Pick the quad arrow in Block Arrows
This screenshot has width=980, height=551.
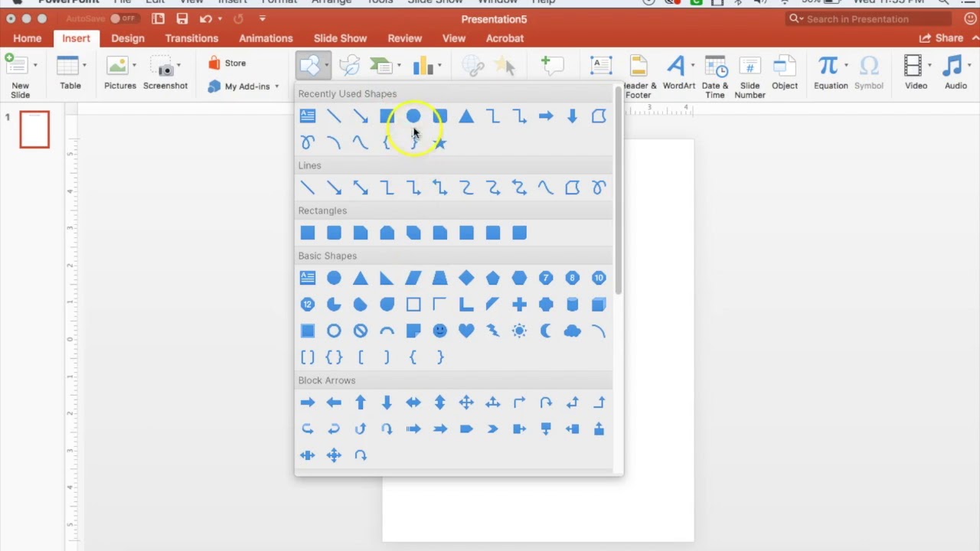466,403
